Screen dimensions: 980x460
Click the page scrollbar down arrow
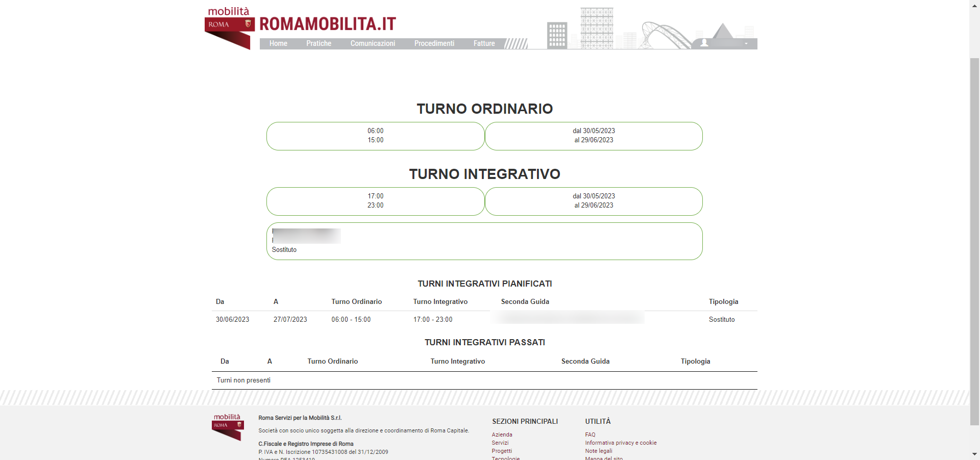click(974, 454)
